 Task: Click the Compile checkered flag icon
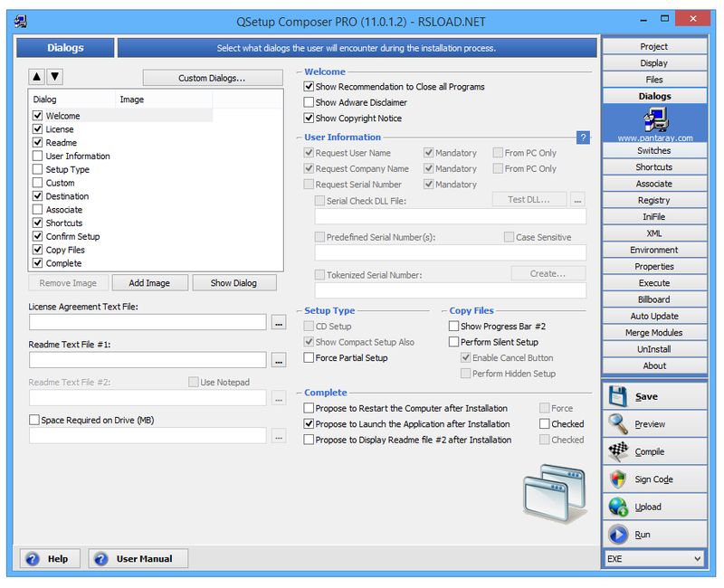pyautogui.click(x=618, y=451)
